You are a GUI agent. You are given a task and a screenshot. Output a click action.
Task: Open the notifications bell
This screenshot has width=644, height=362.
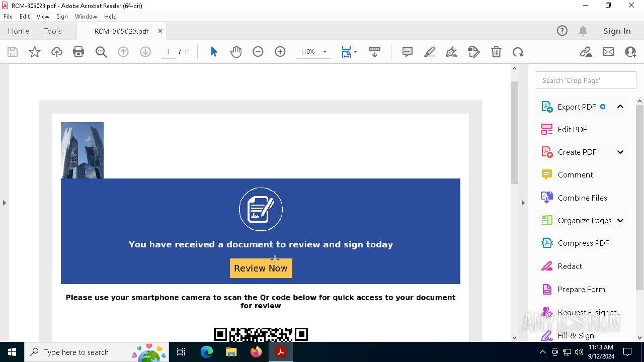583,31
